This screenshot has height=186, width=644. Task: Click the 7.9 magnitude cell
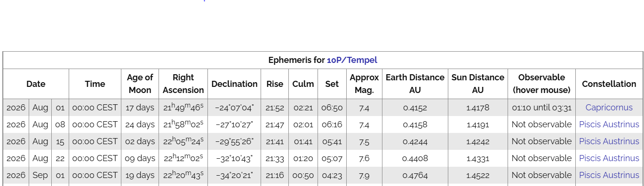click(364, 175)
